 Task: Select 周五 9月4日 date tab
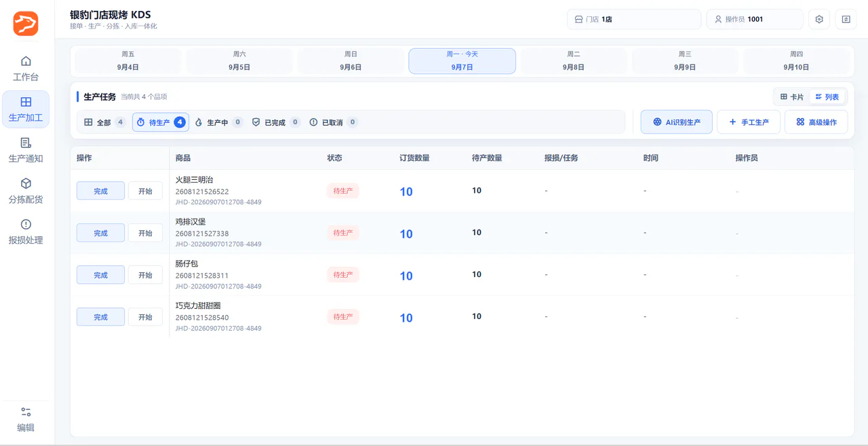pos(128,61)
